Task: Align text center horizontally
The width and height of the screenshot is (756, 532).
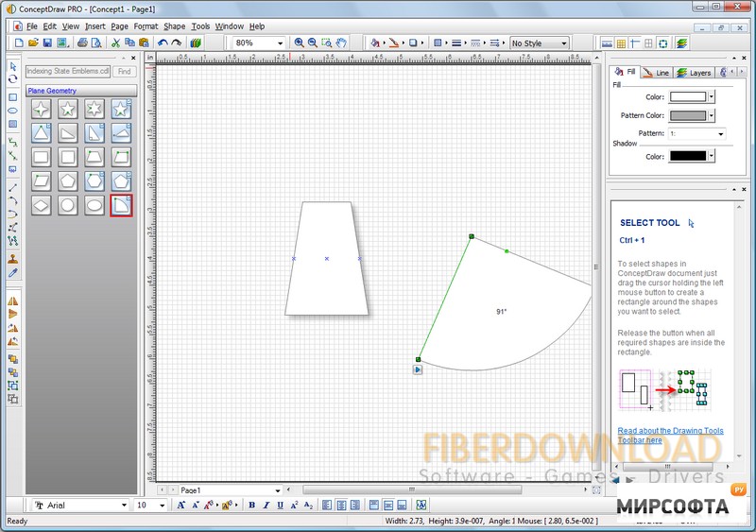Action: coord(341,505)
